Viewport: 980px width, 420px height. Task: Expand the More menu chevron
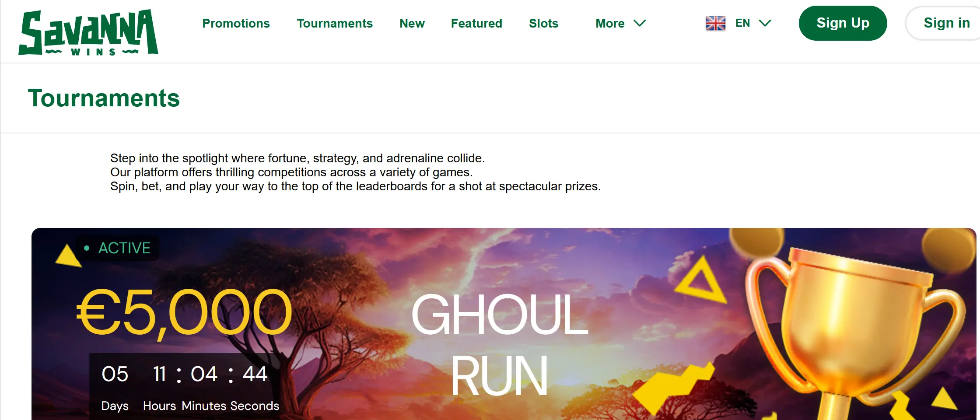pyautogui.click(x=640, y=23)
